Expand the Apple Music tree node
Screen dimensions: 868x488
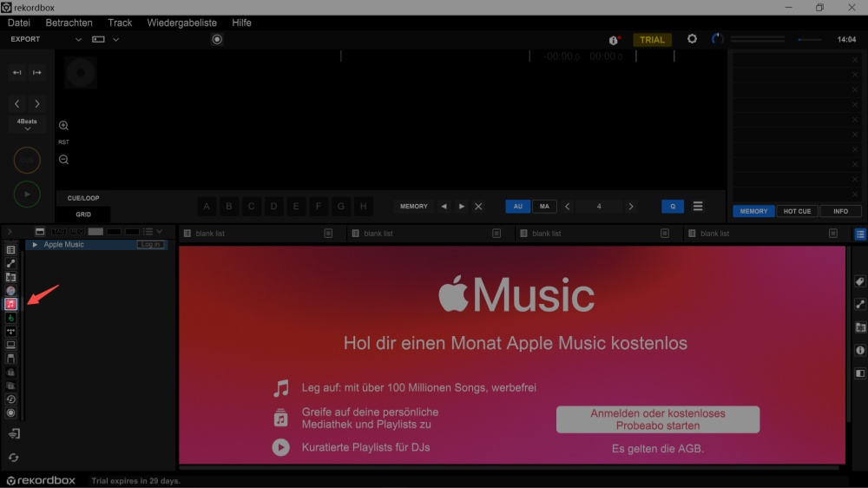tap(35, 244)
